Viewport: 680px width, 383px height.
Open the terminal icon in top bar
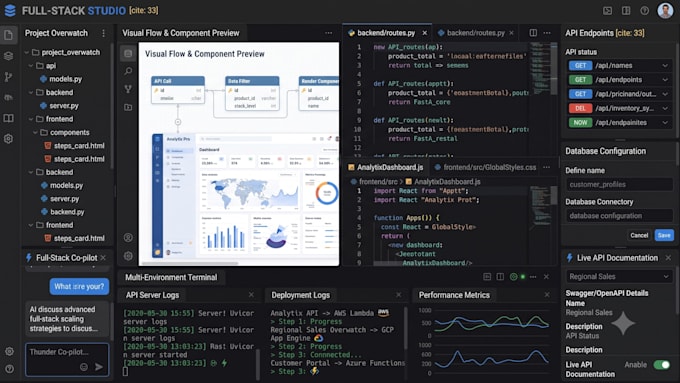click(x=608, y=10)
